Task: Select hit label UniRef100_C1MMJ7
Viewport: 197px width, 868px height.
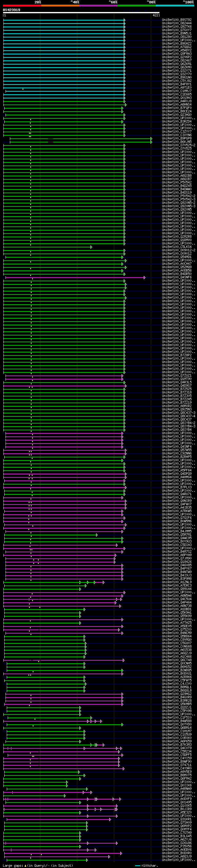Action: [177, 91]
